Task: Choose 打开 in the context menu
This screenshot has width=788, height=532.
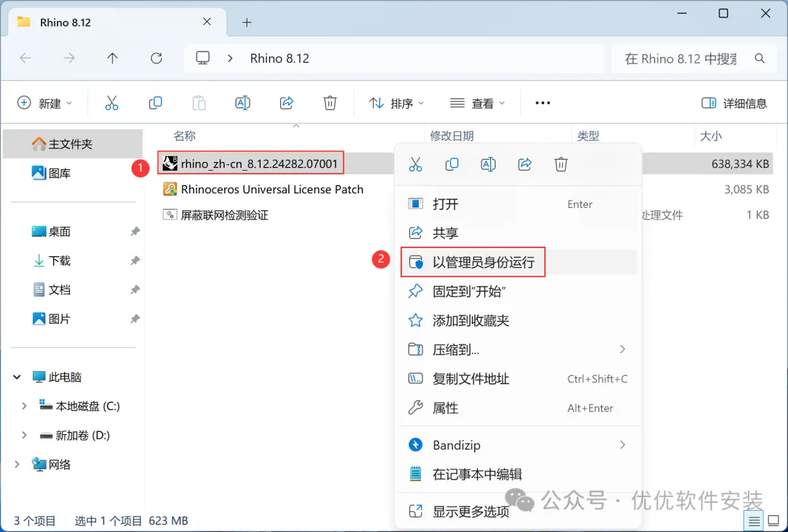Action: coord(519,204)
